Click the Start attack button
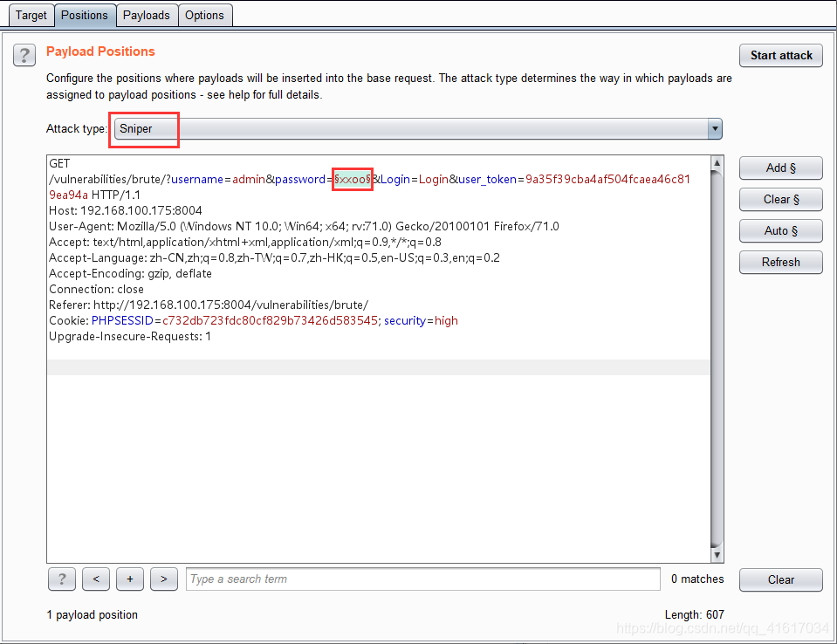The height and width of the screenshot is (644, 837). [x=781, y=56]
